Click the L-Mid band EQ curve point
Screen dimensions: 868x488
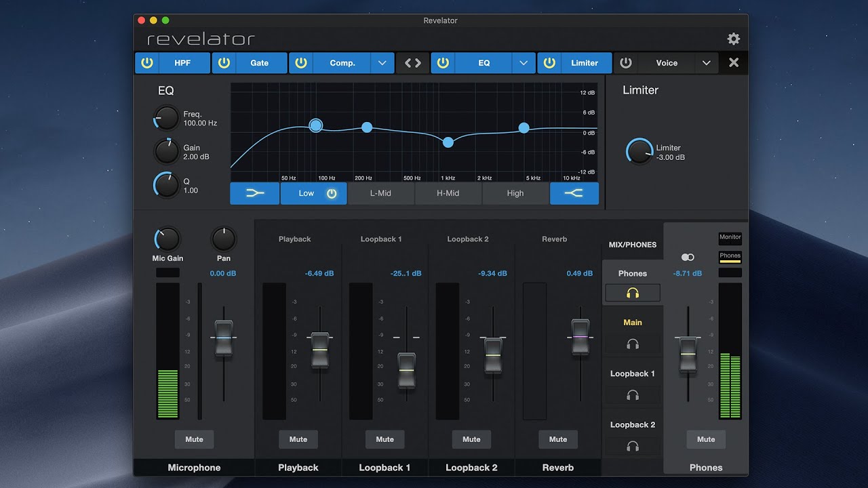[367, 127]
